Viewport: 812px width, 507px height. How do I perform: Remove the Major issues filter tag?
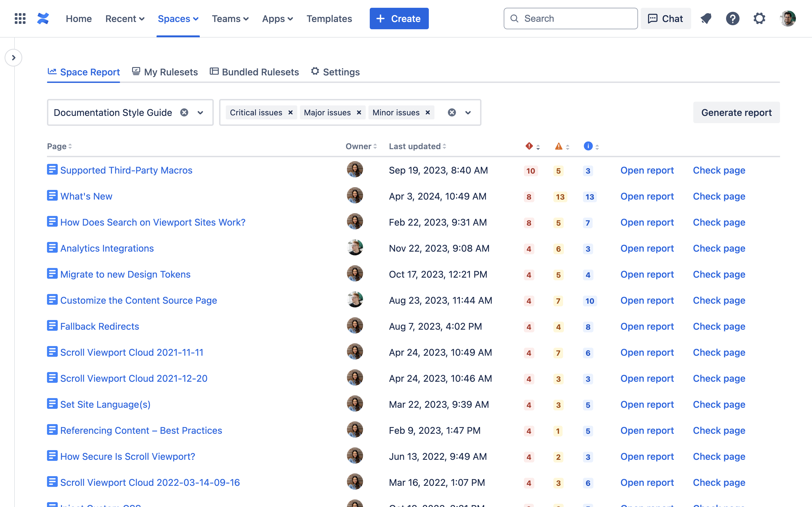click(359, 113)
